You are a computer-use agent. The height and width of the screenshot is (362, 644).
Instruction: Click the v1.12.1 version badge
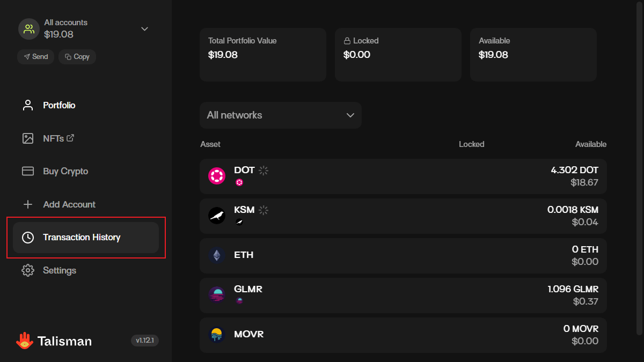145,341
